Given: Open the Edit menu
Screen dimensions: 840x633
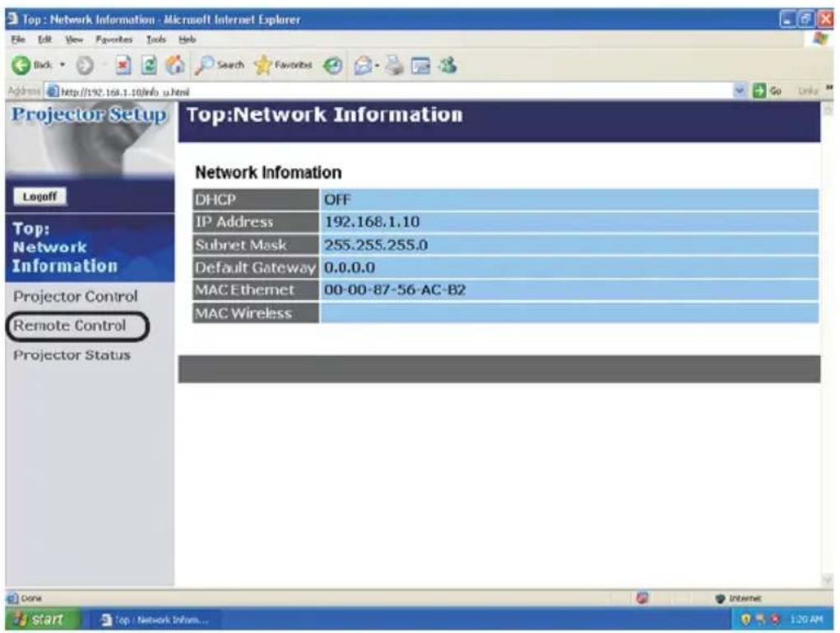Looking at the screenshot, I should [x=44, y=39].
